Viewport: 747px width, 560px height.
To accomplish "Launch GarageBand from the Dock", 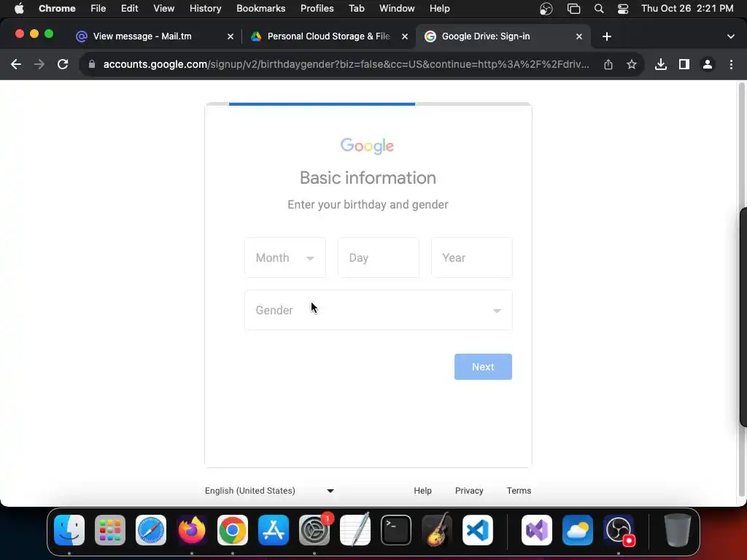I will click(x=437, y=530).
